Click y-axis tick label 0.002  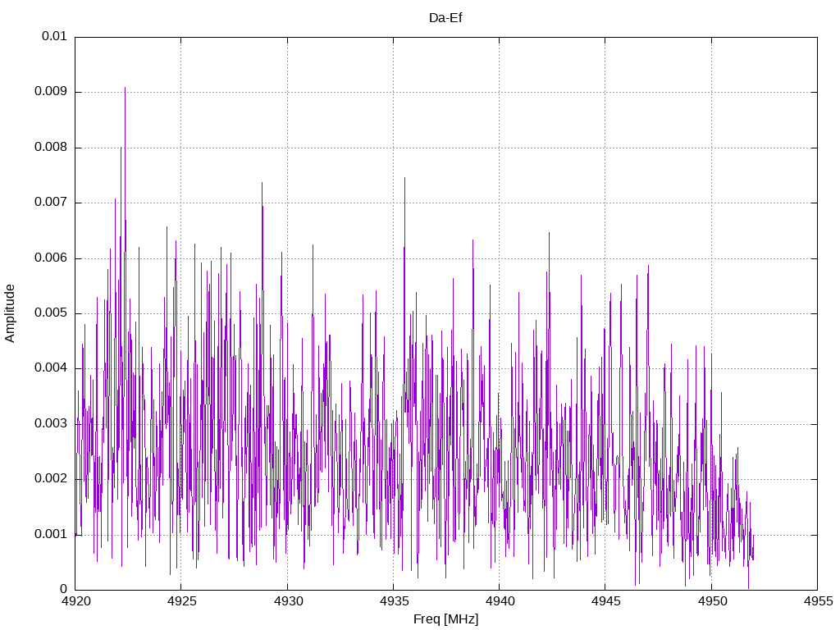[50, 479]
